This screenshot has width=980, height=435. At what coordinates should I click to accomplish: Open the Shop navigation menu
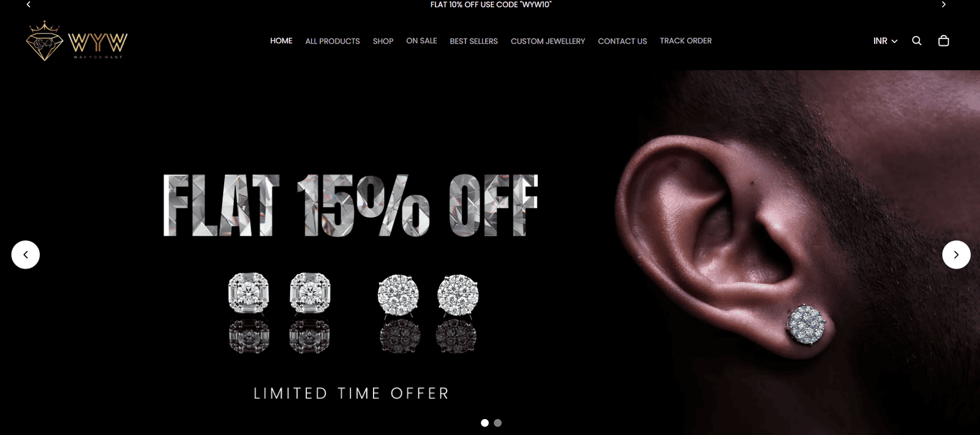[x=383, y=41]
